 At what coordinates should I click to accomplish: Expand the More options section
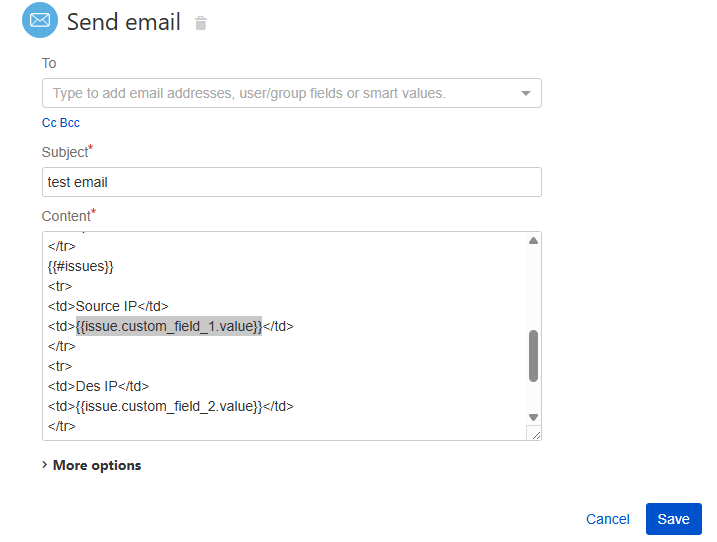point(97,465)
